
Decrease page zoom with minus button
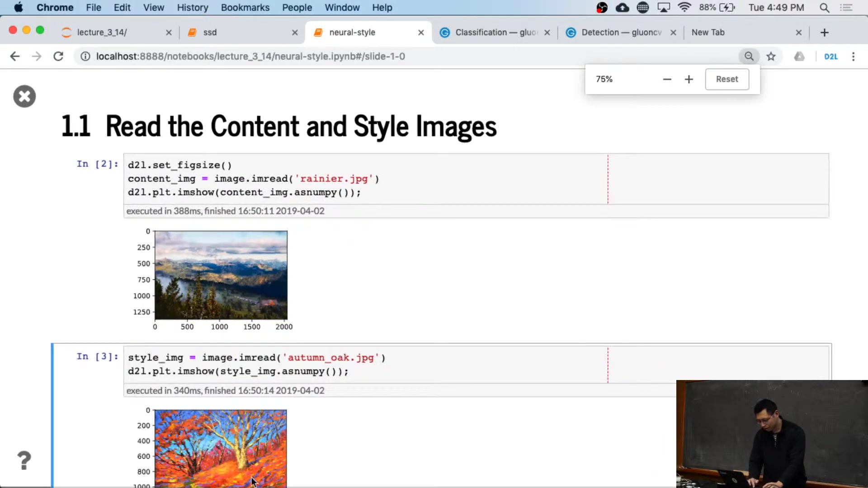(x=667, y=80)
